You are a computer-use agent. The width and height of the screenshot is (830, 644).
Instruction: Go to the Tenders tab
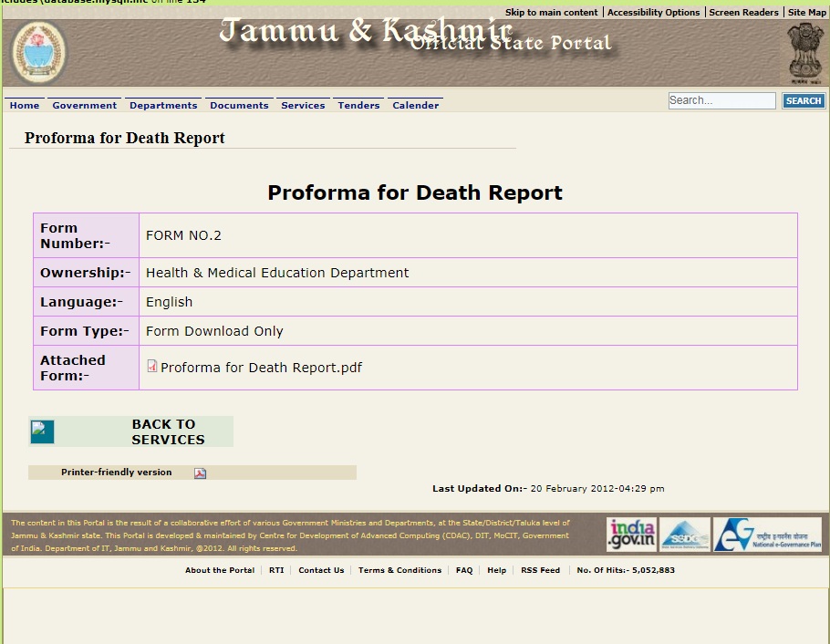(358, 105)
